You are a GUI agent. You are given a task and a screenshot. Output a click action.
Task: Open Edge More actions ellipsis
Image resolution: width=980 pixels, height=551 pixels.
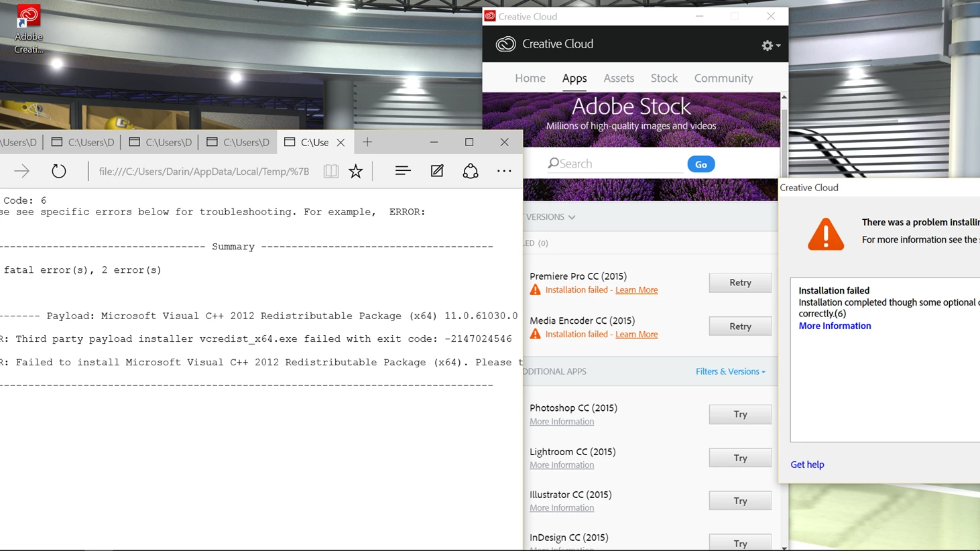click(504, 172)
